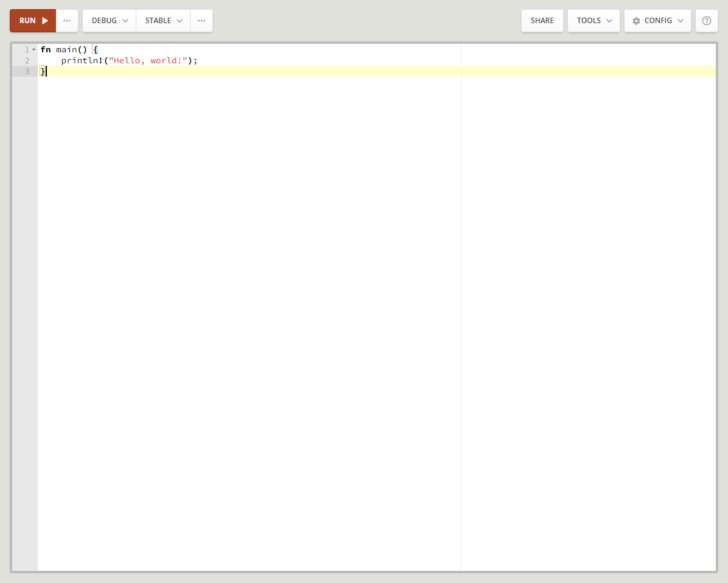Expand the TOOLS menu

pos(593,21)
